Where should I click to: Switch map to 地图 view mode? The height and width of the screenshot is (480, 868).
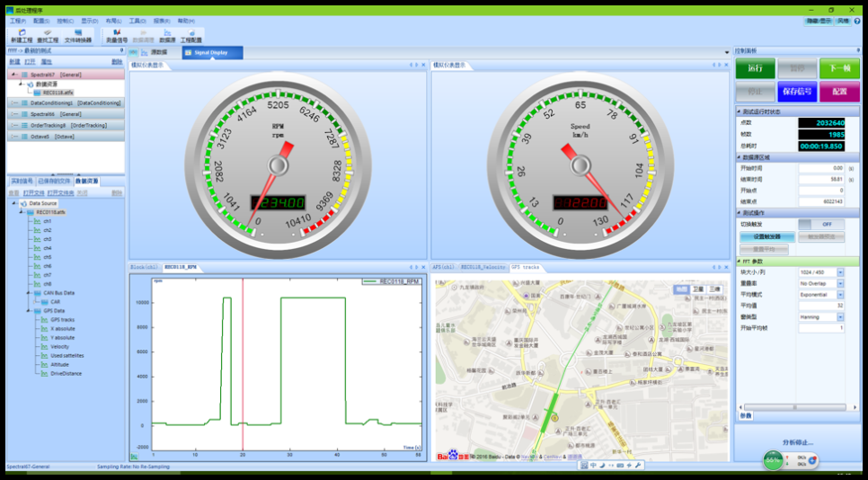point(681,289)
